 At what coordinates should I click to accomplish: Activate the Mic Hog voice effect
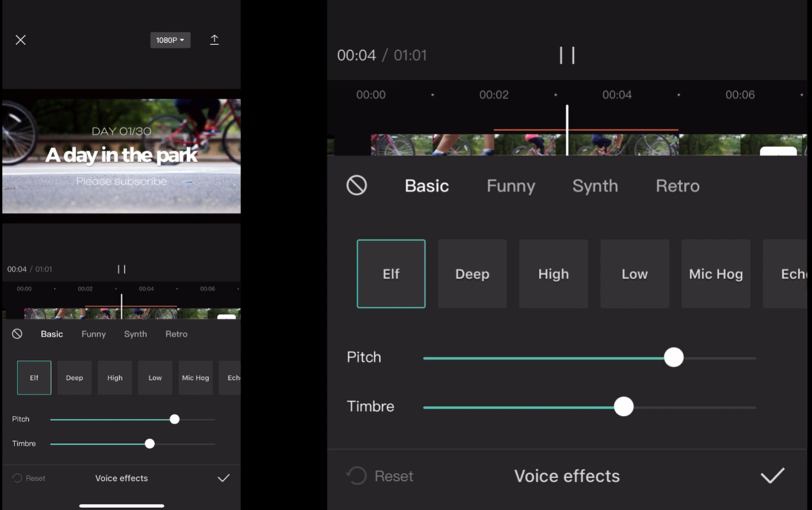[x=715, y=273]
